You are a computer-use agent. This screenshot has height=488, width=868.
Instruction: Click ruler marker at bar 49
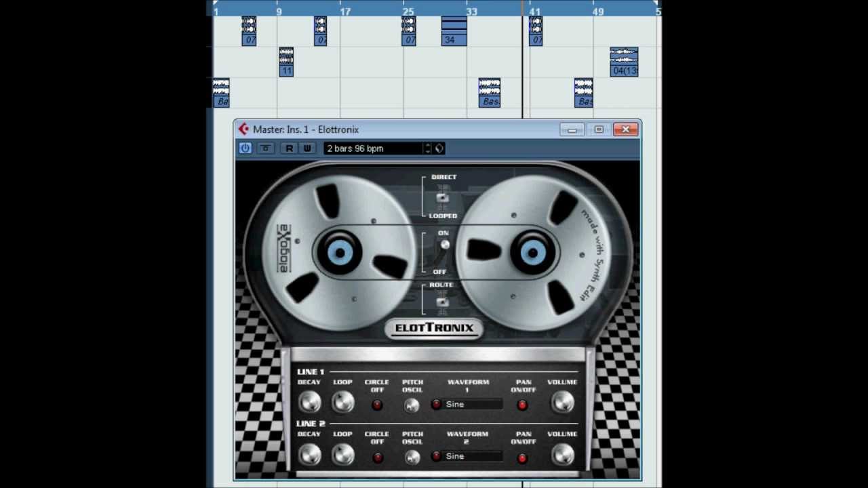pyautogui.click(x=597, y=12)
